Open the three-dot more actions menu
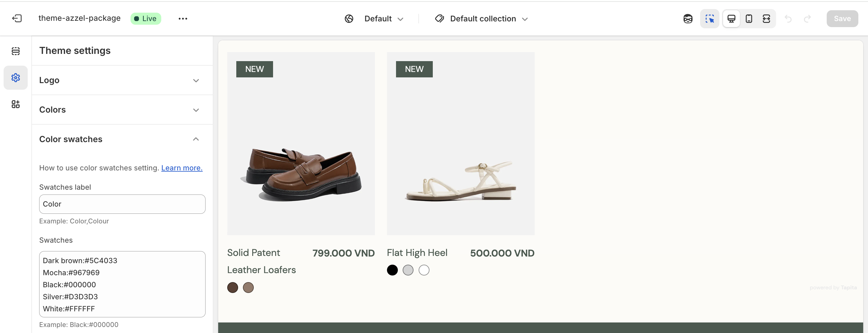 tap(183, 19)
